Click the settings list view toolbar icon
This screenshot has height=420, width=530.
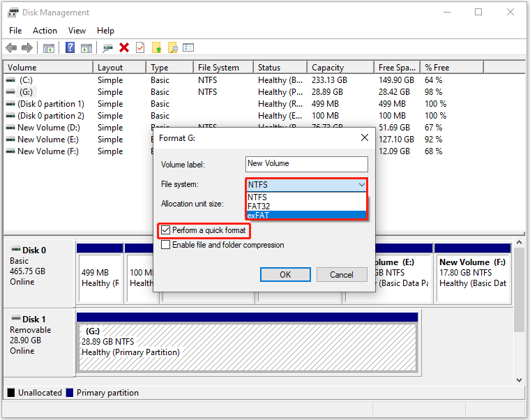(x=188, y=47)
